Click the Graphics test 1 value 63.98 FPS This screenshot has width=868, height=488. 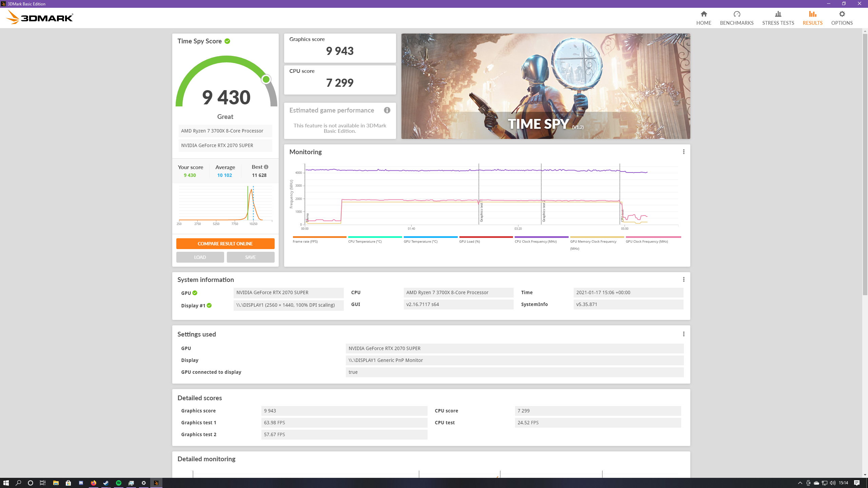click(x=344, y=423)
